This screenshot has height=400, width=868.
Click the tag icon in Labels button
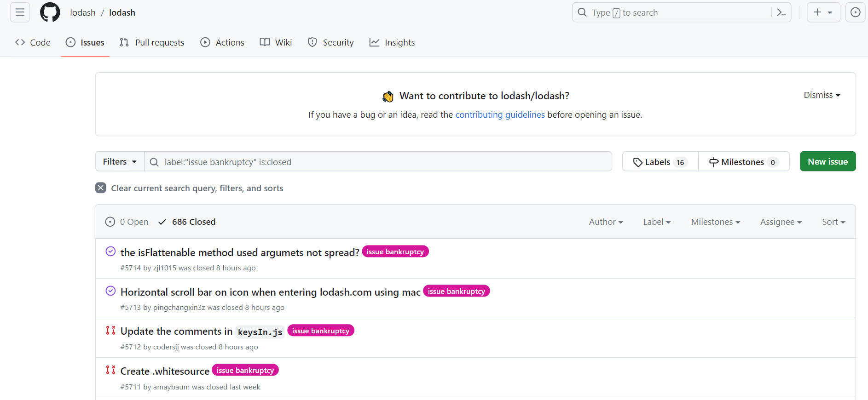click(637, 162)
